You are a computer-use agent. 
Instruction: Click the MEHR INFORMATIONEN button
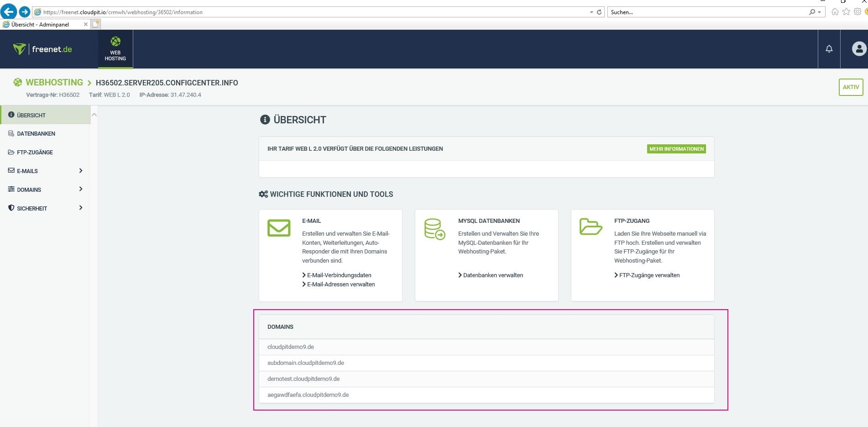[676, 148]
